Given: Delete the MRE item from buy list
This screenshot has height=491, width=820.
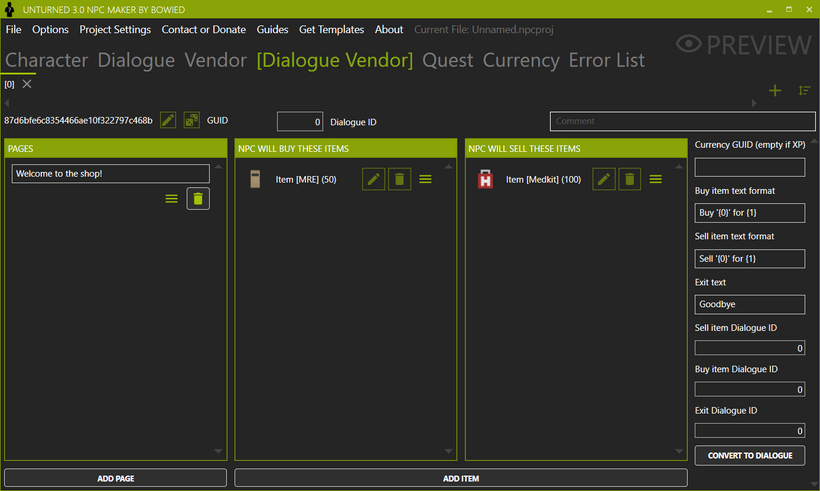Looking at the screenshot, I should 399,179.
